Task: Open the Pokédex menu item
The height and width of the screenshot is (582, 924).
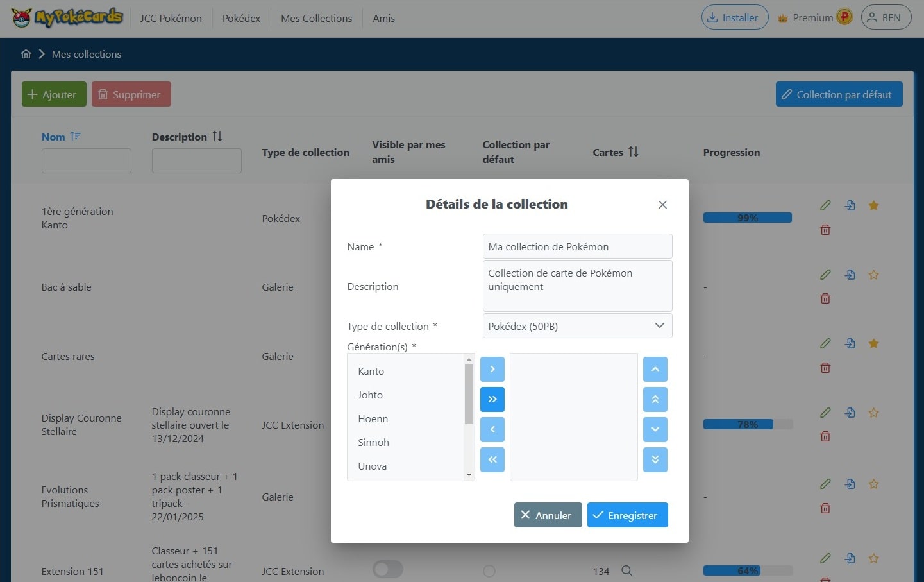Action: pyautogui.click(x=241, y=18)
